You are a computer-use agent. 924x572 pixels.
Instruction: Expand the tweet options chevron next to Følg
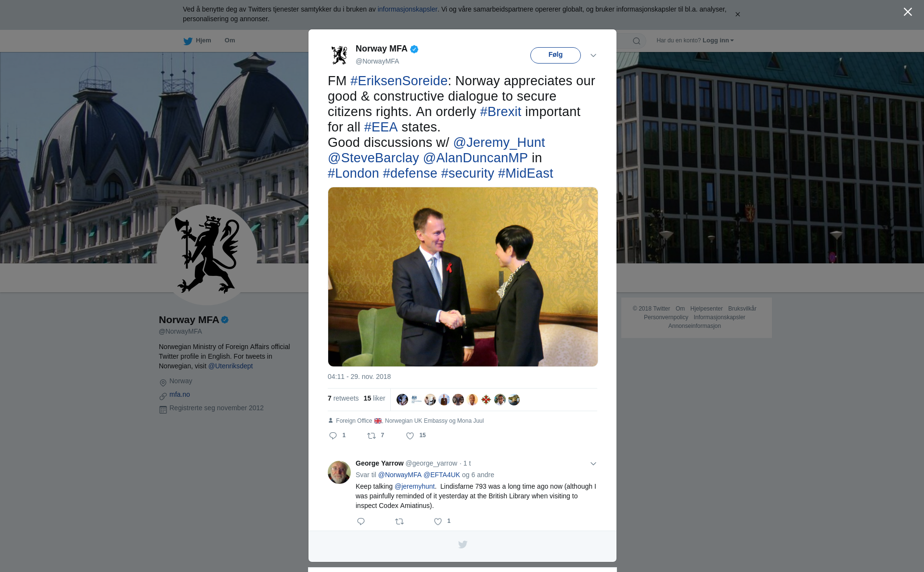[x=593, y=55]
